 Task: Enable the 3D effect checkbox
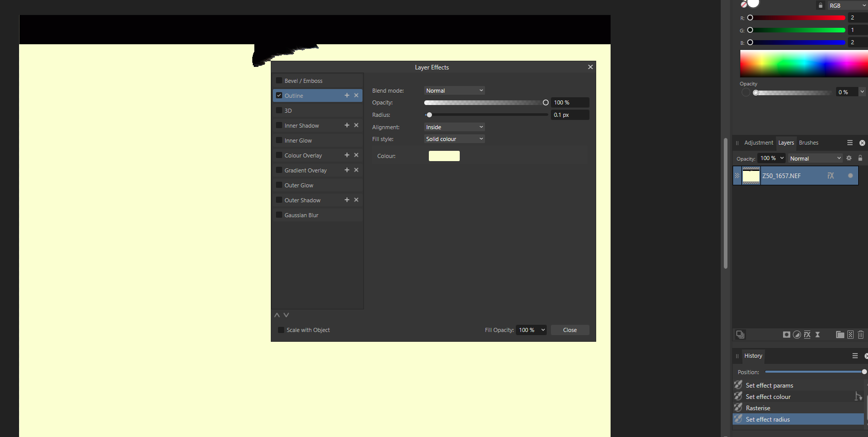coord(279,110)
